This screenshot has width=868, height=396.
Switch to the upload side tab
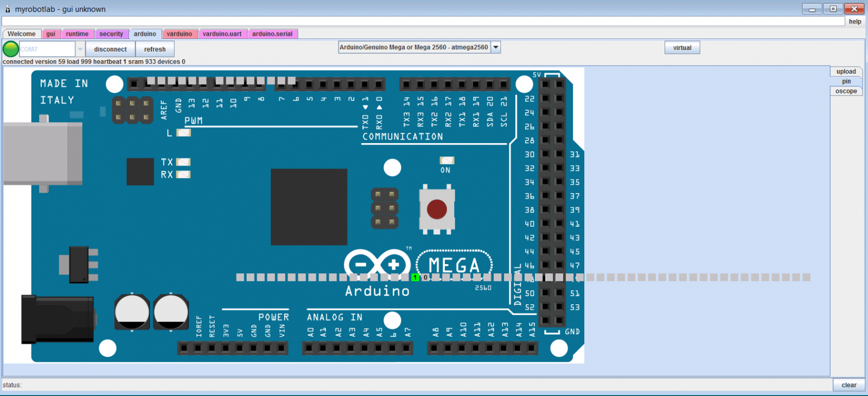coord(846,72)
